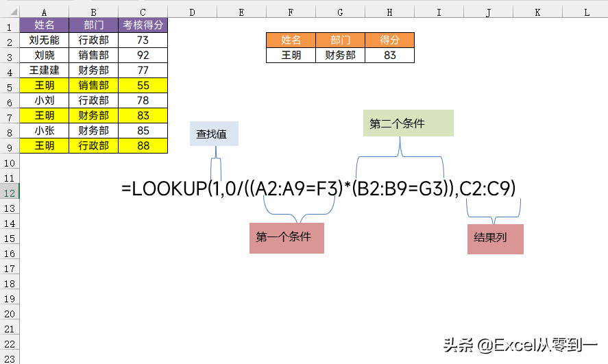Click the 第二个条件 green callout box
The width and height of the screenshot is (608, 364).
tap(409, 123)
